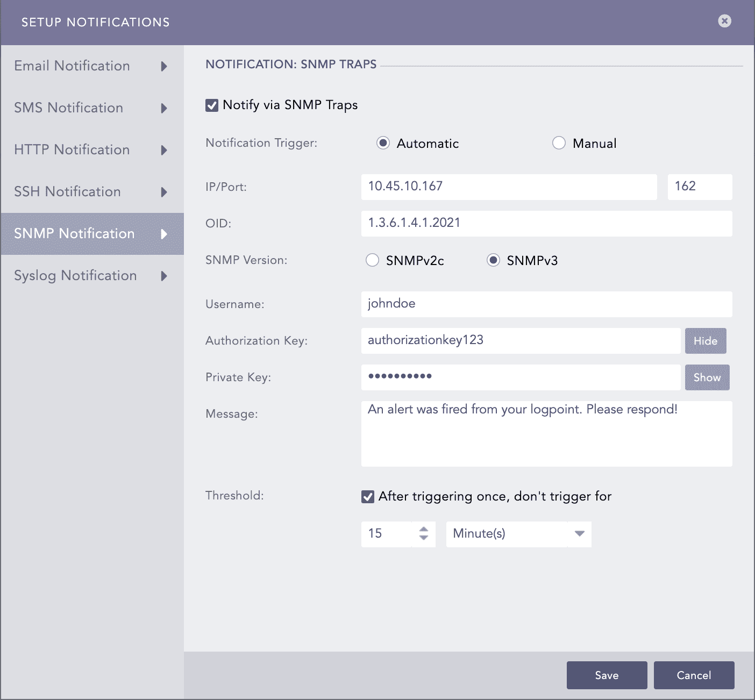Viewport: 755px width, 700px height.
Task: Click the OID input field
Action: [x=546, y=223]
